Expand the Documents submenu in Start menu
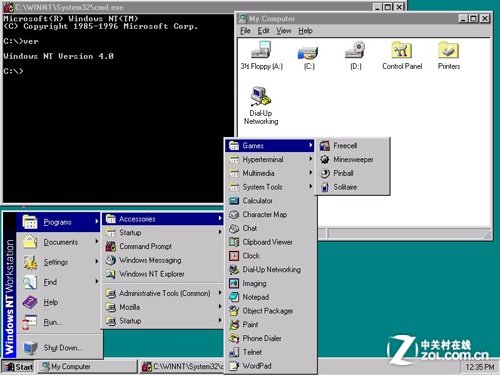The width and height of the screenshot is (500, 376). 59,242
